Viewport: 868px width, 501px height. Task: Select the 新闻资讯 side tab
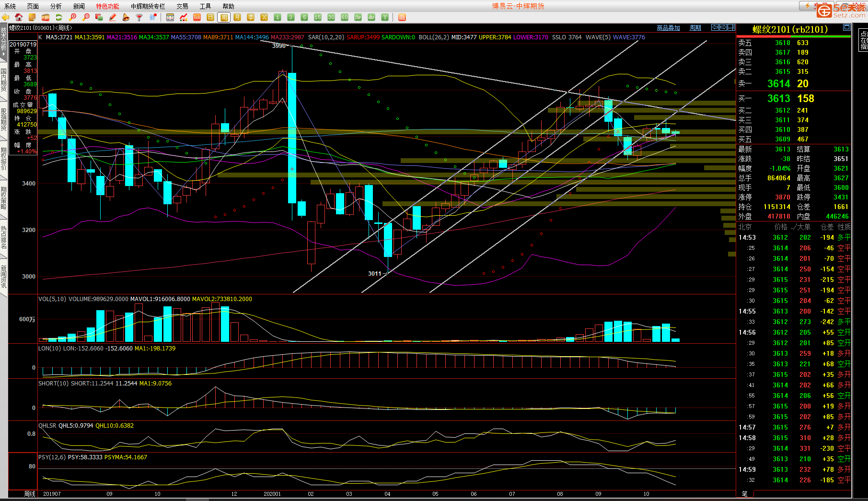(x=4, y=277)
